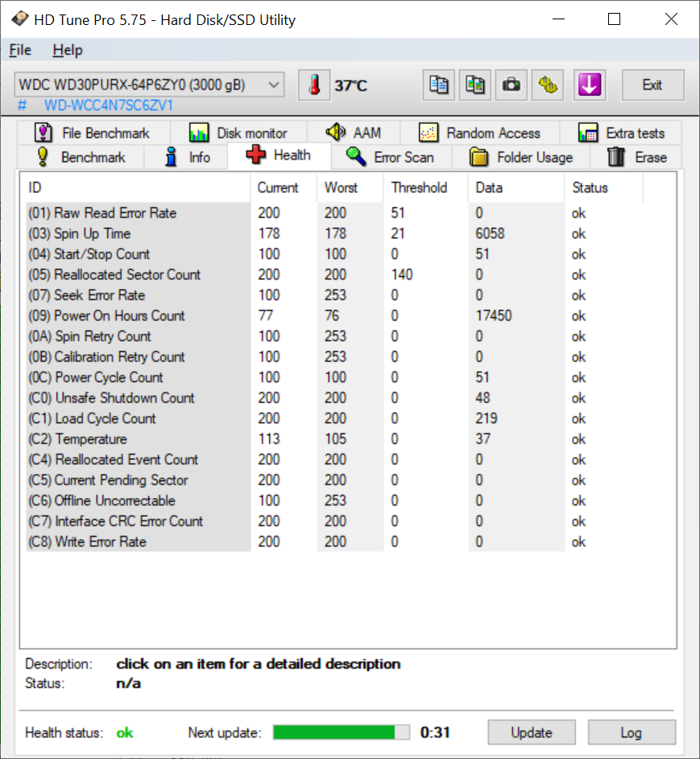Screen dimensions: 700x759
Task: Select the Current Pending Sector attribute
Action: click(334, 480)
